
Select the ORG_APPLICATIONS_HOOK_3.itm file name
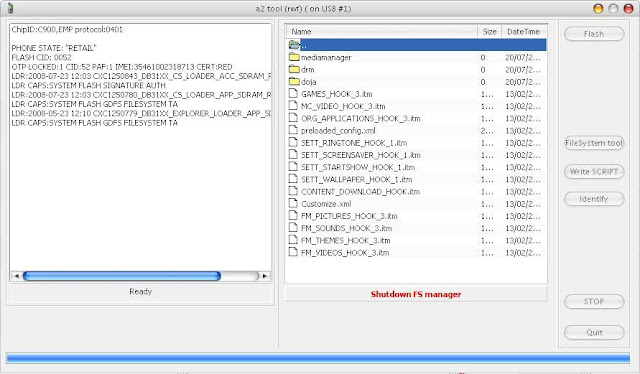(360, 118)
